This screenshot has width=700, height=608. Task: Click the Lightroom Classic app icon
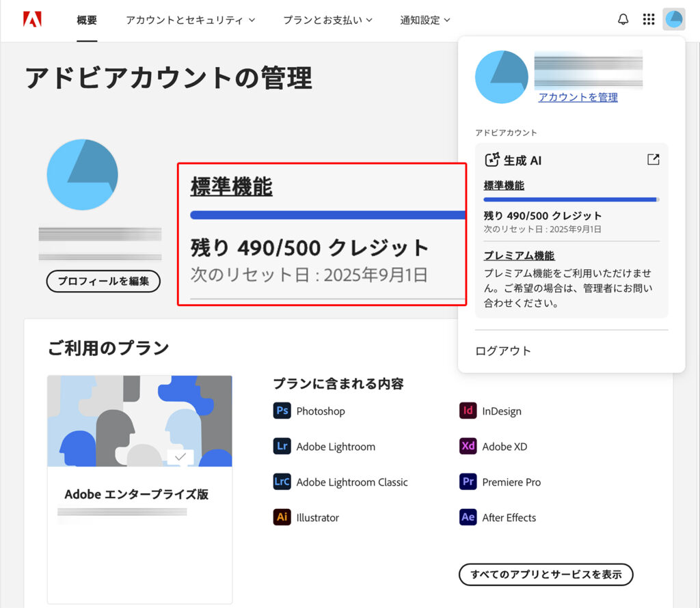tap(282, 482)
